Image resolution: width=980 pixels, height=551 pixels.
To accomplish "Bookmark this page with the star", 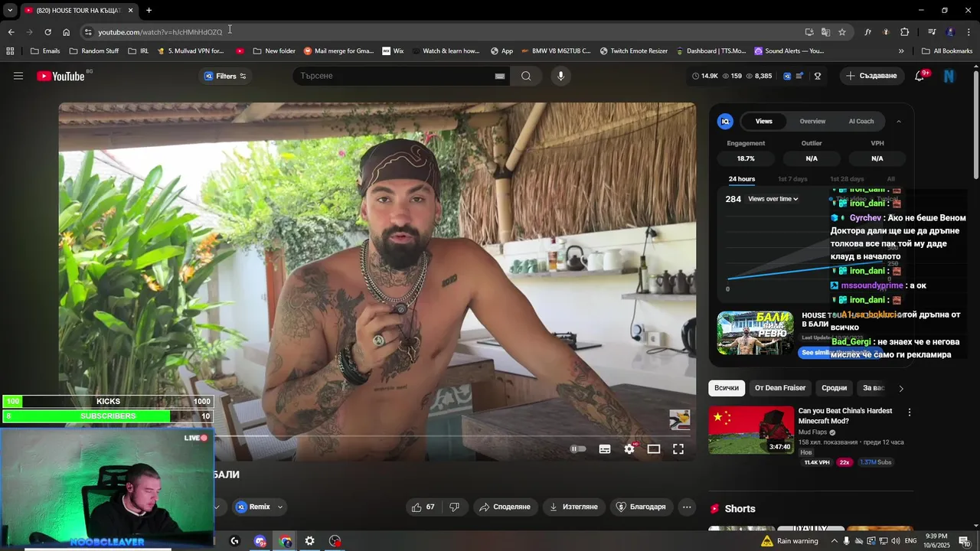I will click(x=842, y=32).
